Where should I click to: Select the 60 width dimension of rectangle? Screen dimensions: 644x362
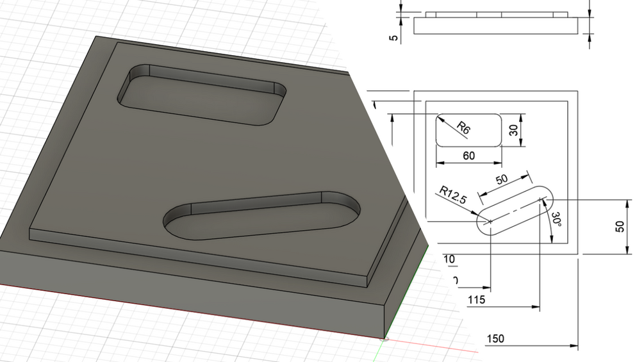[x=468, y=156]
